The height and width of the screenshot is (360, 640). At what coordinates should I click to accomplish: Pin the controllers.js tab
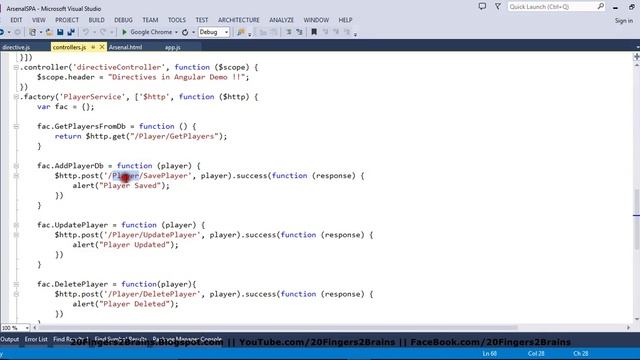pos(93,47)
